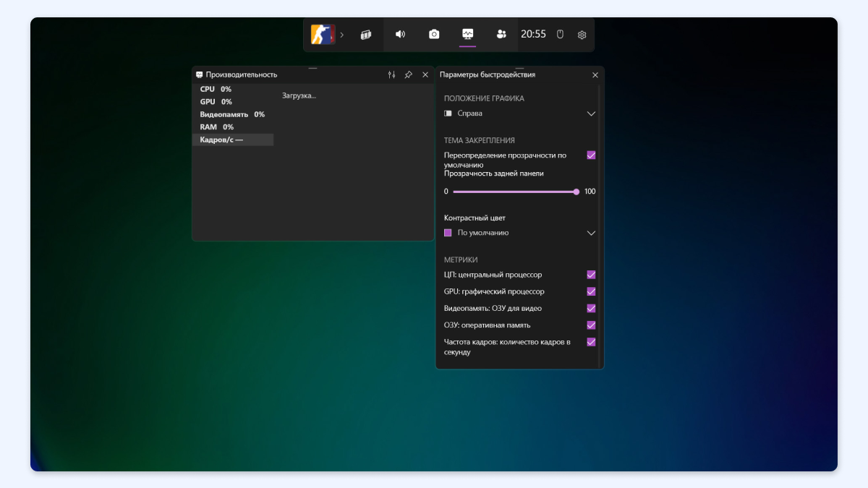Uncheck ЦП: центральный процессор metric
The width and height of the screenshot is (868, 488).
coord(591,275)
